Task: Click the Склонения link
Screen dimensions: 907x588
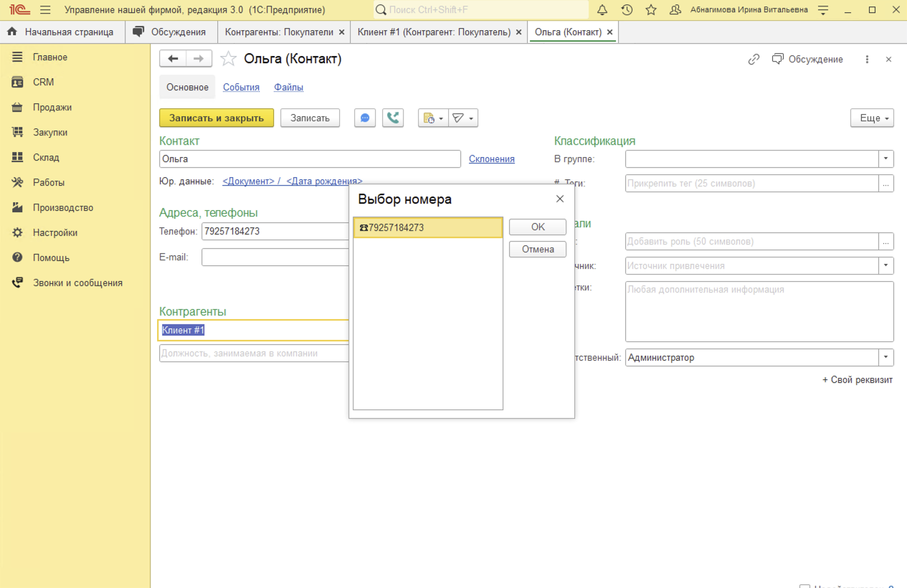Action: click(491, 159)
